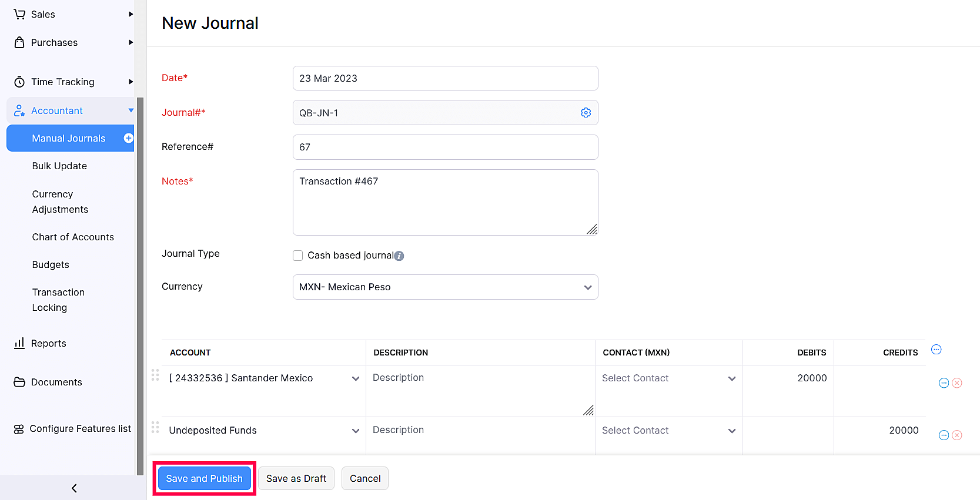Click Save as Draft button
Screen dimensions: 980x500
point(296,478)
